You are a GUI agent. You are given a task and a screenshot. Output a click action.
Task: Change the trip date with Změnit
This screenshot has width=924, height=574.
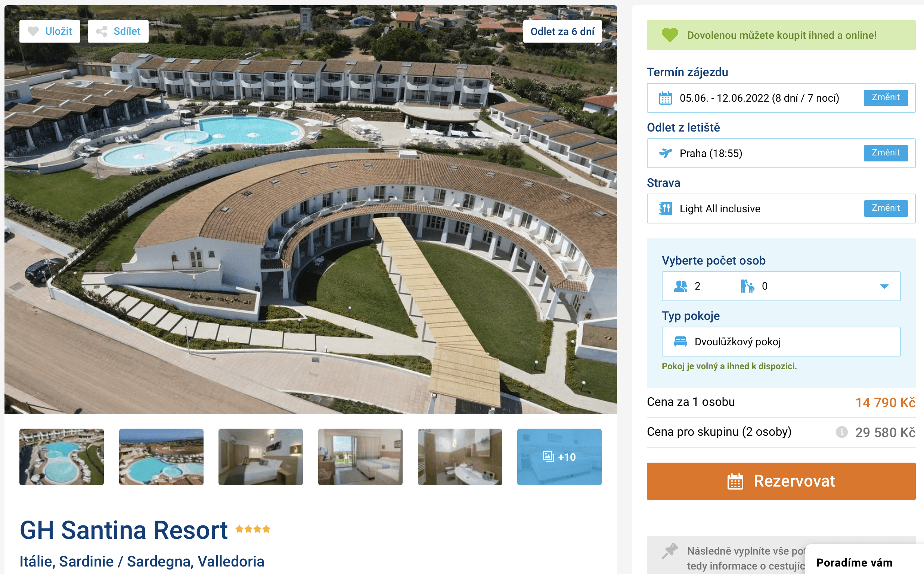click(x=885, y=98)
